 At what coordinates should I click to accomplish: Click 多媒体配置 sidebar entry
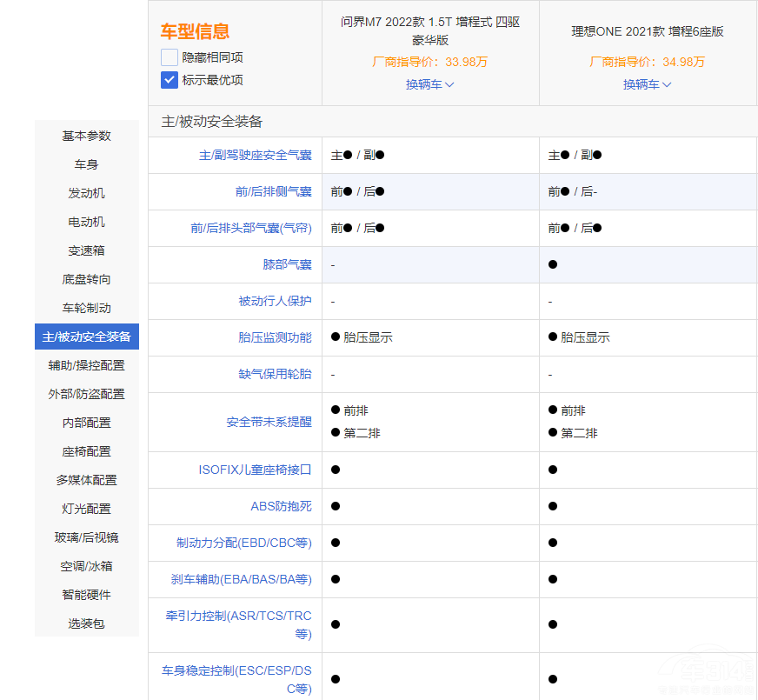[x=86, y=480]
